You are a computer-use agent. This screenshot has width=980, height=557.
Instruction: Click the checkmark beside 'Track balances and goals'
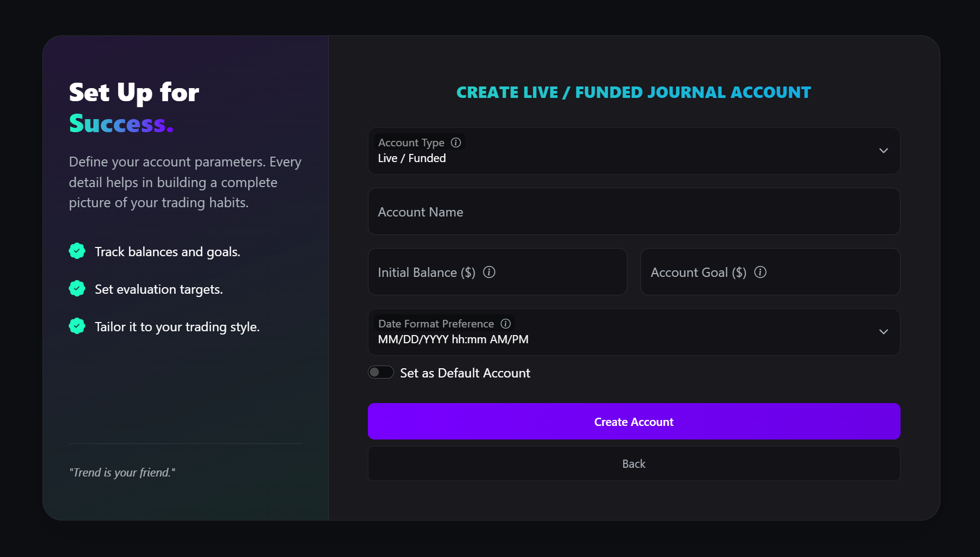tap(77, 251)
